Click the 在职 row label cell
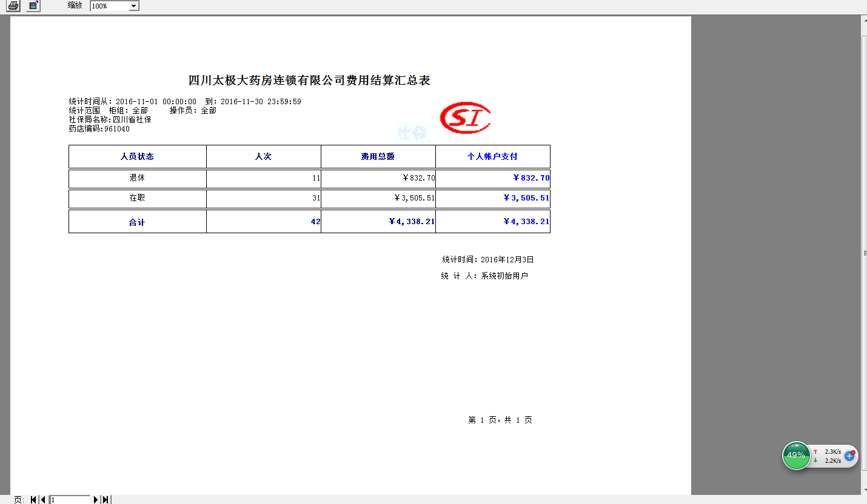This screenshot has width=867, height=504. click(137, 199)
